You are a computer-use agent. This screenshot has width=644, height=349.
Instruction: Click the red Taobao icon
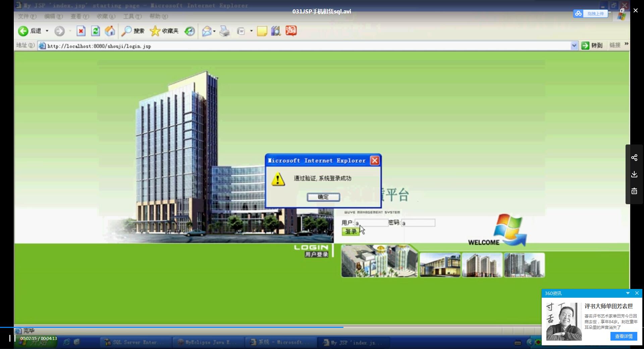(x=291, y=31)
